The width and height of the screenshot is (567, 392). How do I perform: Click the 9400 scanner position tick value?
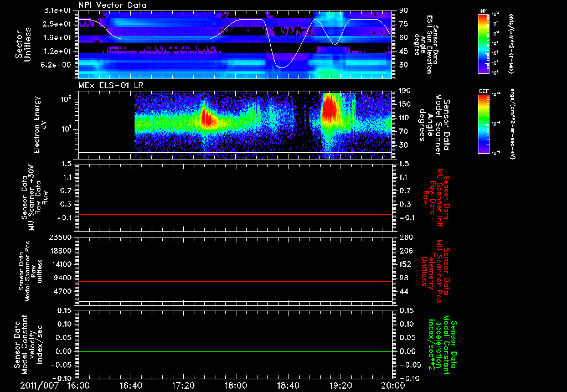click(63, 278)
